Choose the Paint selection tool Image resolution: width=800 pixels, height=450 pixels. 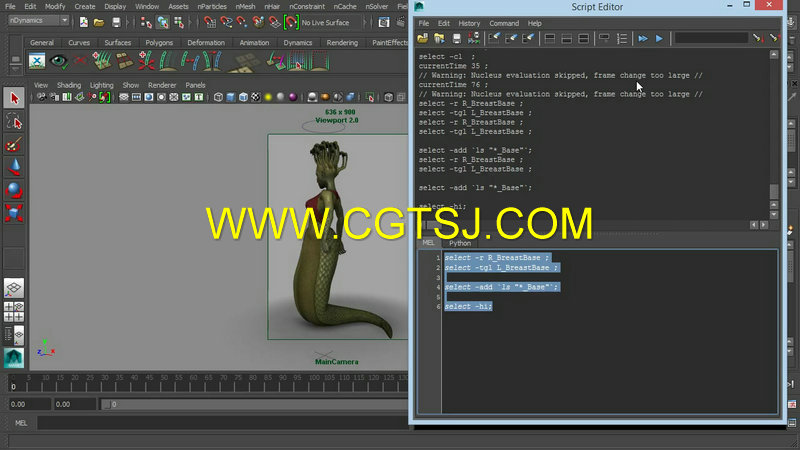(x=14, y=145)
